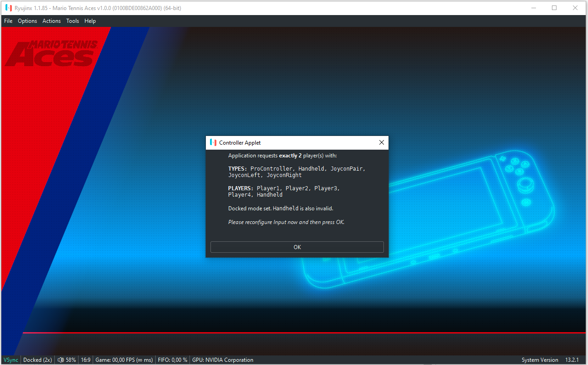
Task: Open the Tools menu
Action: coord(73,21)
